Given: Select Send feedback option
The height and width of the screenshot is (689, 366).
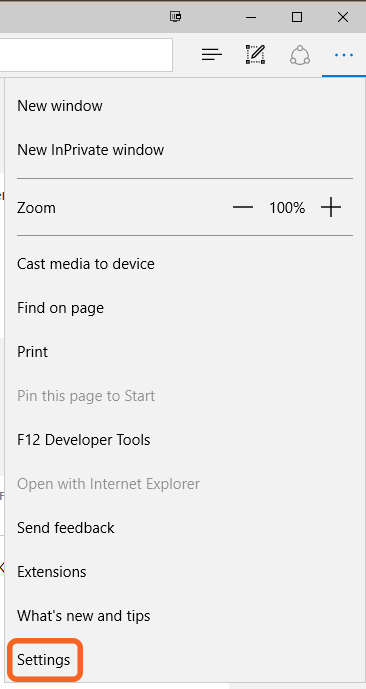Looking at the screenshot, I should click(65, 528).
